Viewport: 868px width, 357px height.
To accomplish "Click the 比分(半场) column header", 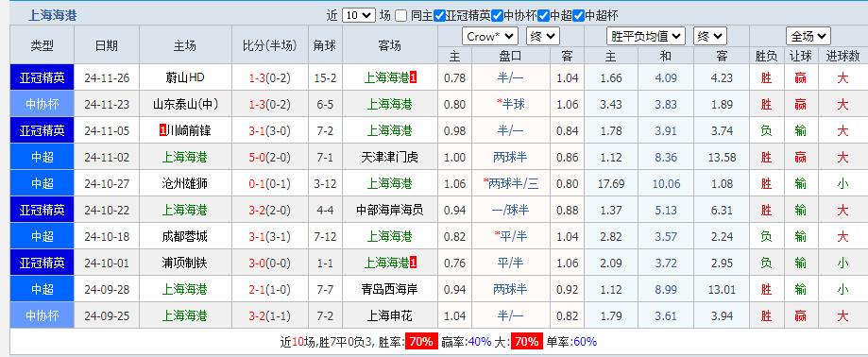I will (x=269, y=45).
